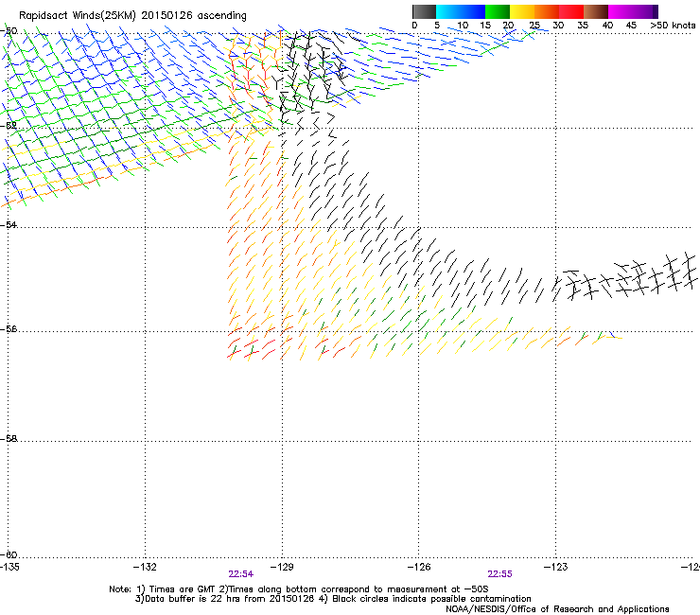Click the longitude label -135

coord(9,567)
